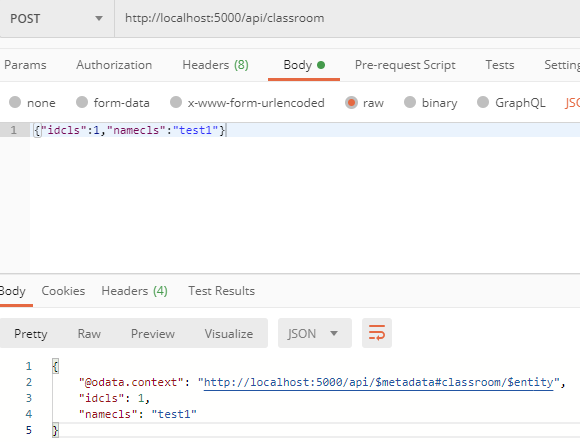This screenshot has width=580, height=442.
Task: Open the response JSON format dropdown
Action: click(315, 333)
